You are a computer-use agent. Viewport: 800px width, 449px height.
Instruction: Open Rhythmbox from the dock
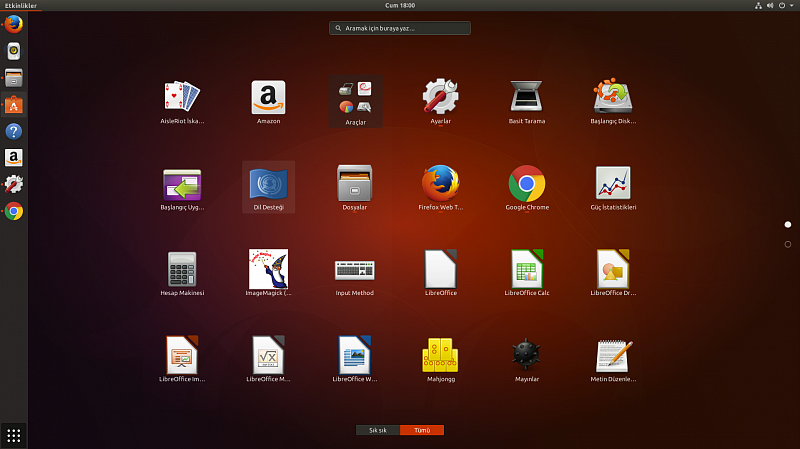coord(14,51)
